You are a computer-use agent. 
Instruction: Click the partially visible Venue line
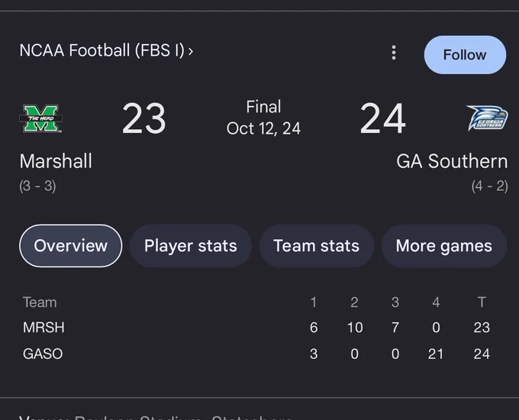click(156, 417)
